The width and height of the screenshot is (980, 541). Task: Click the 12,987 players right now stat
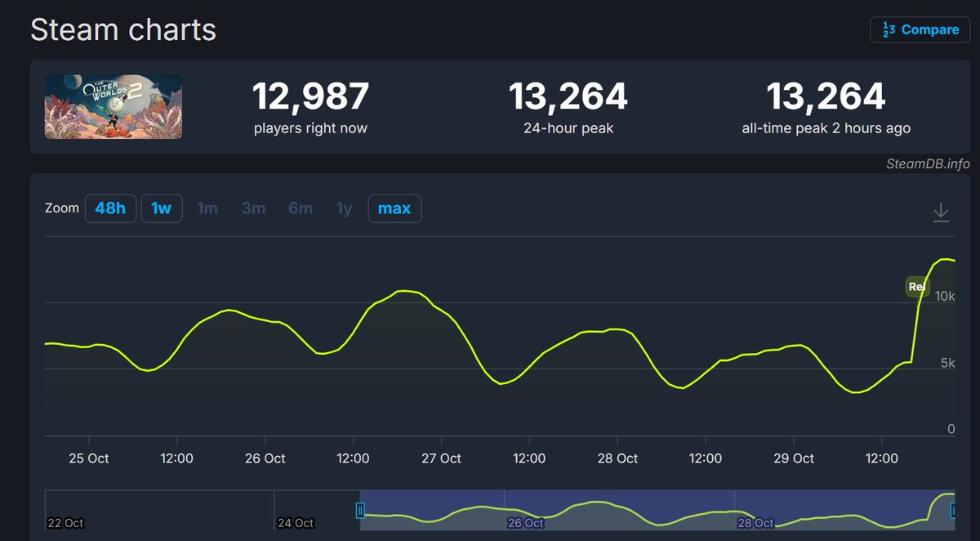coord(310,96)
